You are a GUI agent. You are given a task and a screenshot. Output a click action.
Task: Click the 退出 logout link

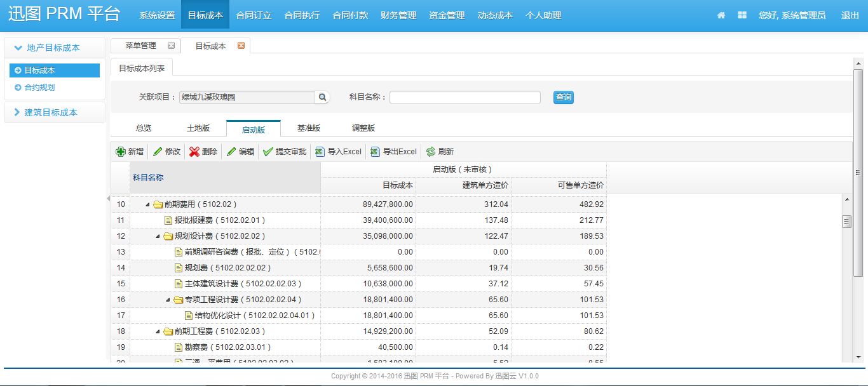pyautogui.click(x=850, y=15)
